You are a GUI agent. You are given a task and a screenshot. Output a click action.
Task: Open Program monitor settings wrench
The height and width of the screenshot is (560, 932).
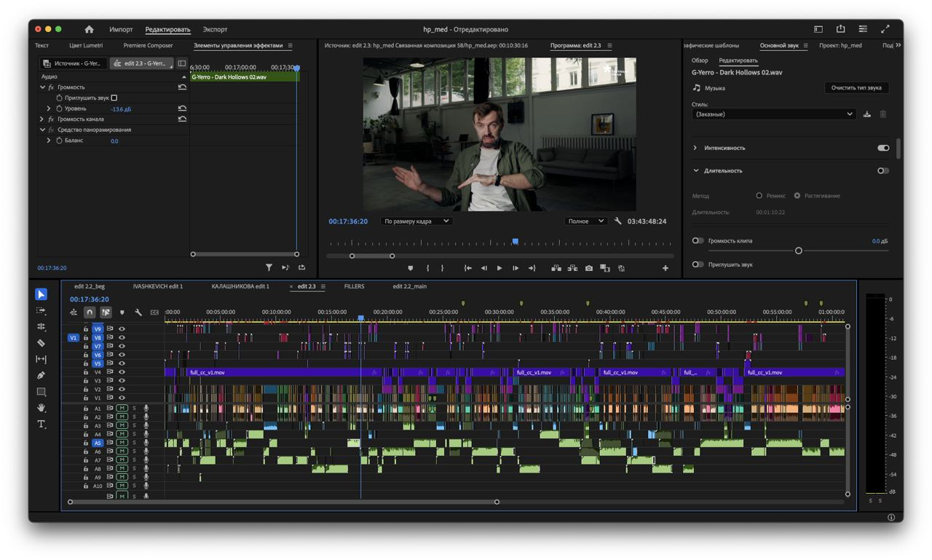618,221
